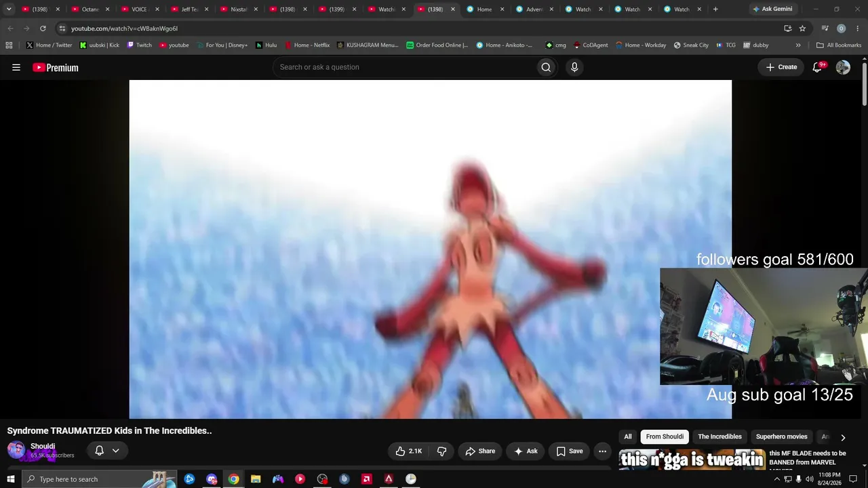Image resolution: width=868 pixels, height=488 pixels.
Task: Open the account avatar menu
Action: coord(843,67)
